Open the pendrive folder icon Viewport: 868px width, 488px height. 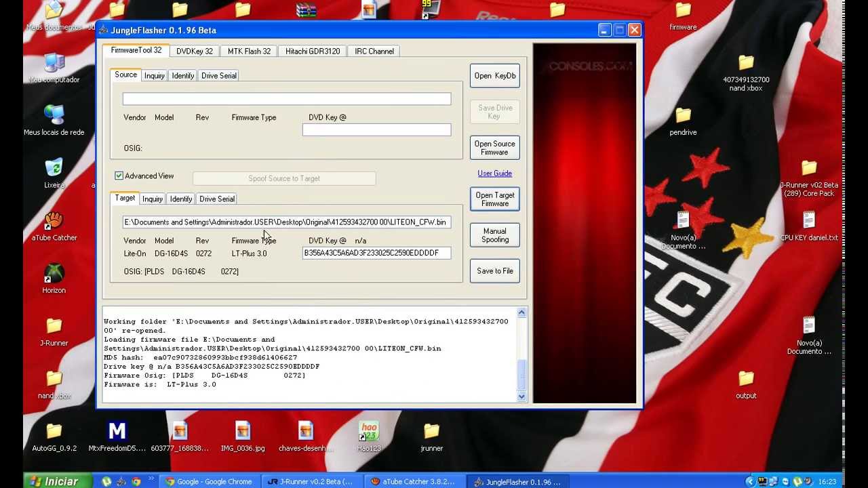coord(683,116)
